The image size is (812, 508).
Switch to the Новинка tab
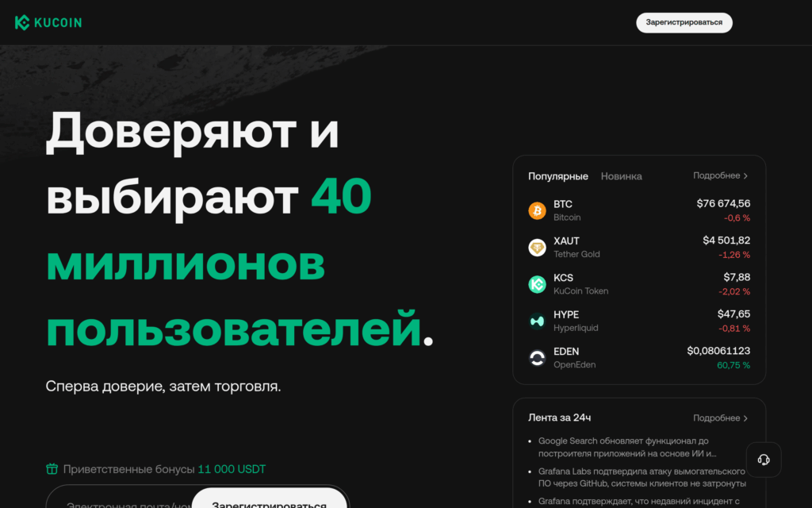pyautogui.click(x=621, y=176)
